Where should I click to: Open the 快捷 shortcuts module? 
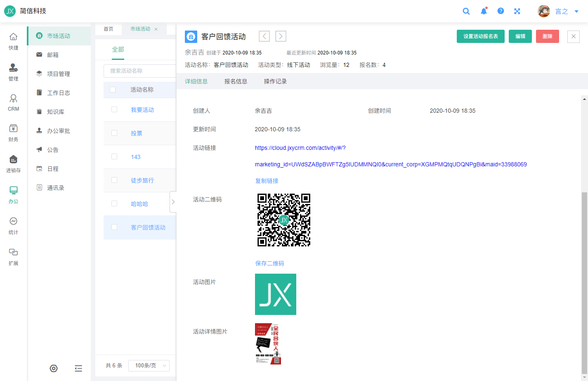point(14,41)
